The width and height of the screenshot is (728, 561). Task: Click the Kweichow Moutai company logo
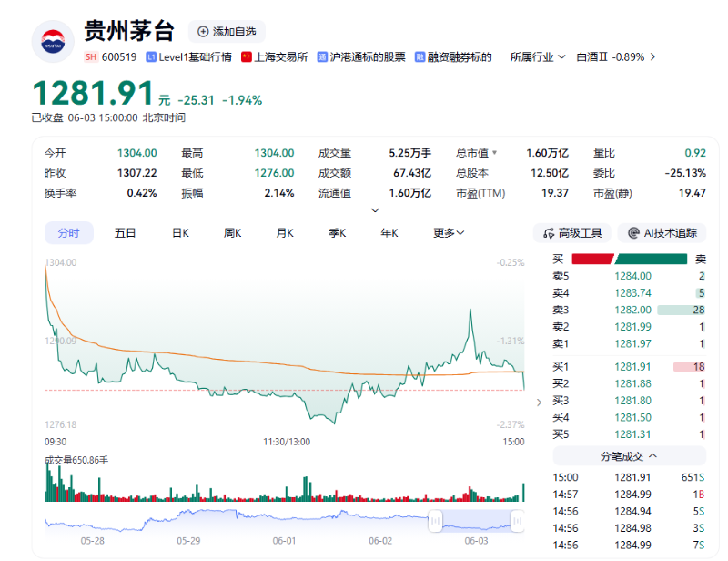click(53, 41)
